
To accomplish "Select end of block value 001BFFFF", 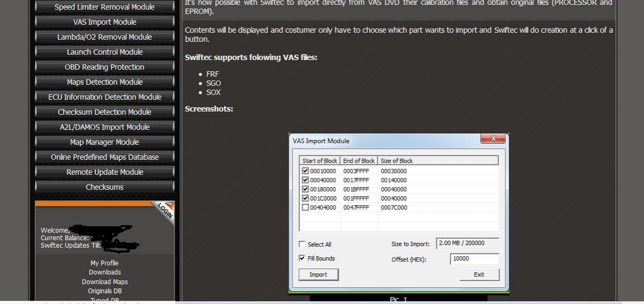I will click(x=356, y=189).
